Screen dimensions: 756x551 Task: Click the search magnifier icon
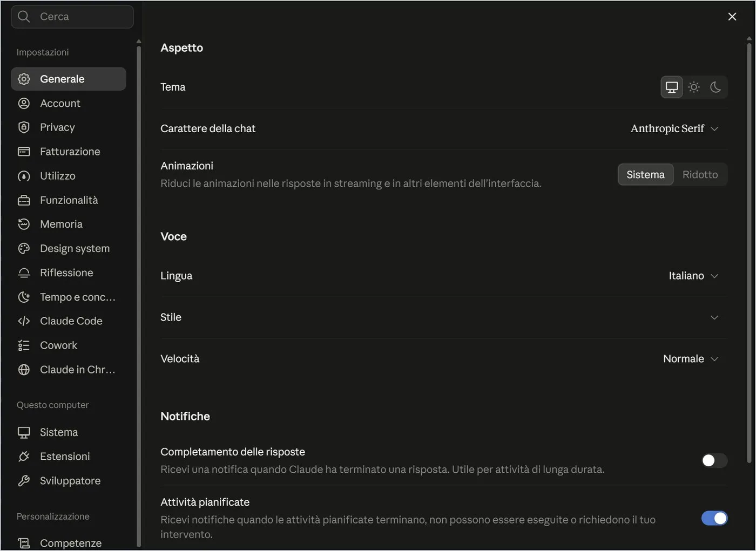click(x=24, y=17)
